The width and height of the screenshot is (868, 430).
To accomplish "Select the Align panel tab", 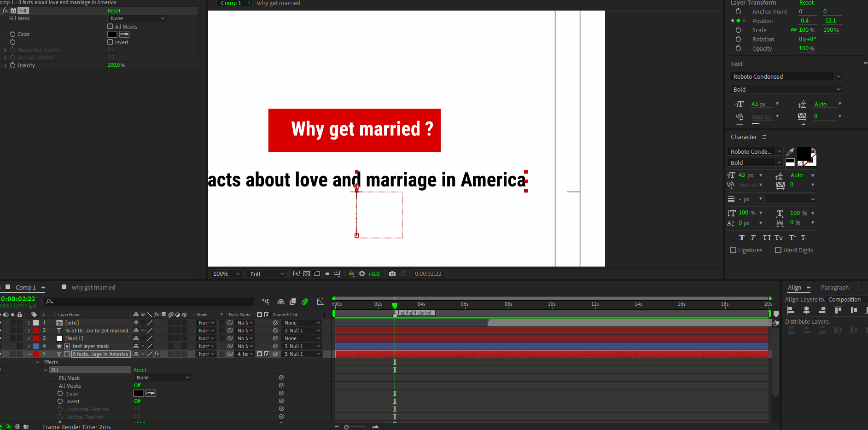I will tap(794, 287).
